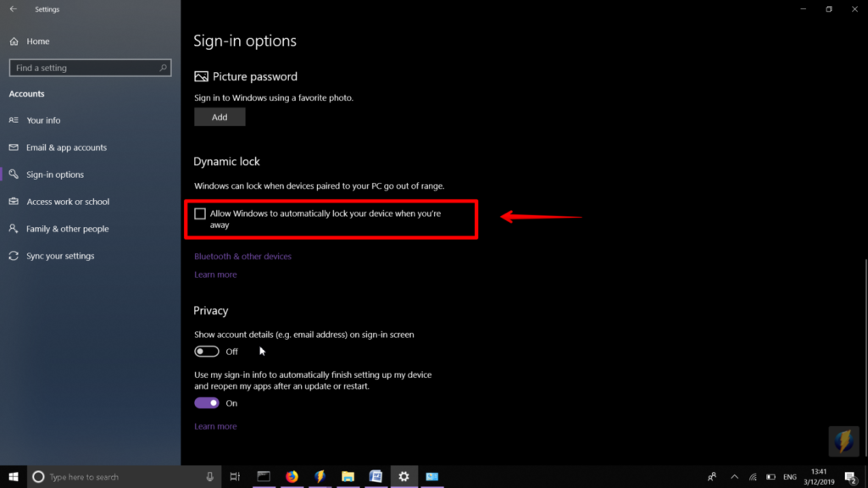This screenshot has width=868, height=488.
Task: Open the Action Center notifications icon
Action: (x=851, y=476)
